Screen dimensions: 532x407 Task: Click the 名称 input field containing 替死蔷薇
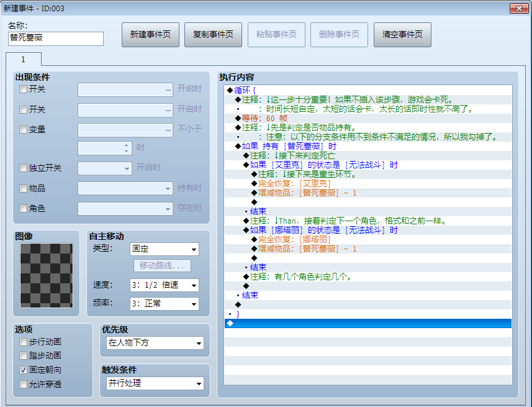(x=56, y=39)
